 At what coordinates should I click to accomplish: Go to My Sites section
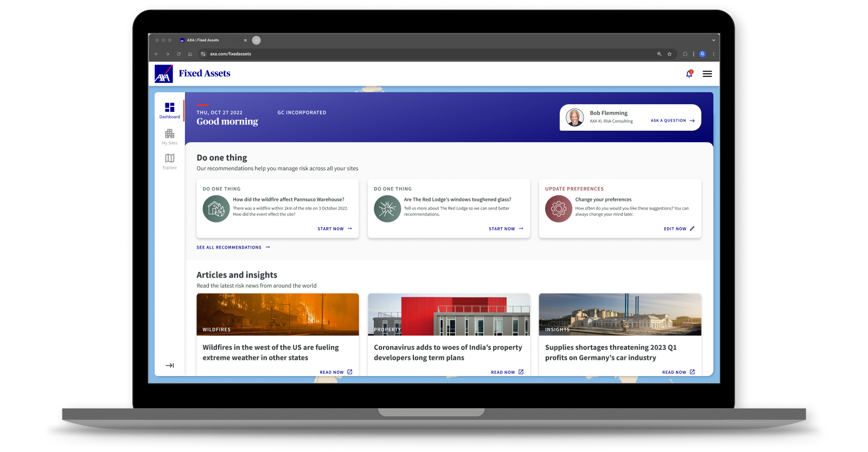click(170, 136)
